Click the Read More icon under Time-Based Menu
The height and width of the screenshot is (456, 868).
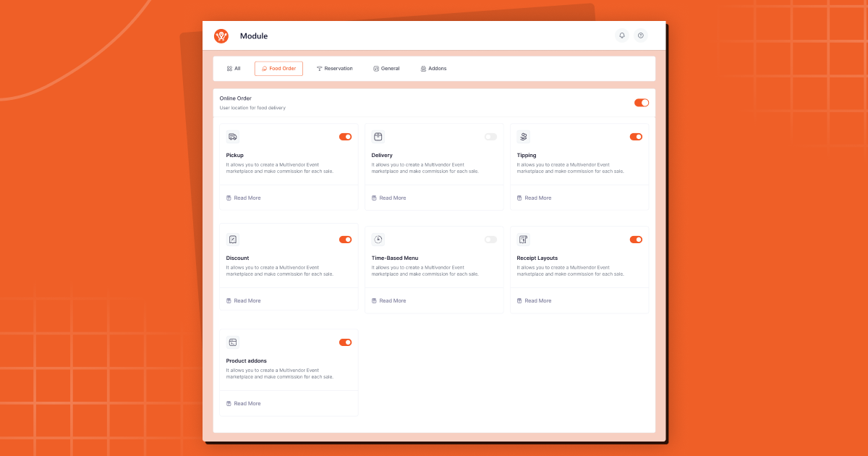click(x=374, y=300)
